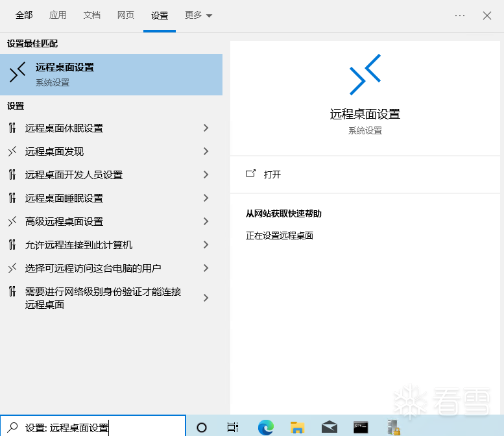
Task: Open the 远程桌面设置 best match result
Action: click(111, 75)
